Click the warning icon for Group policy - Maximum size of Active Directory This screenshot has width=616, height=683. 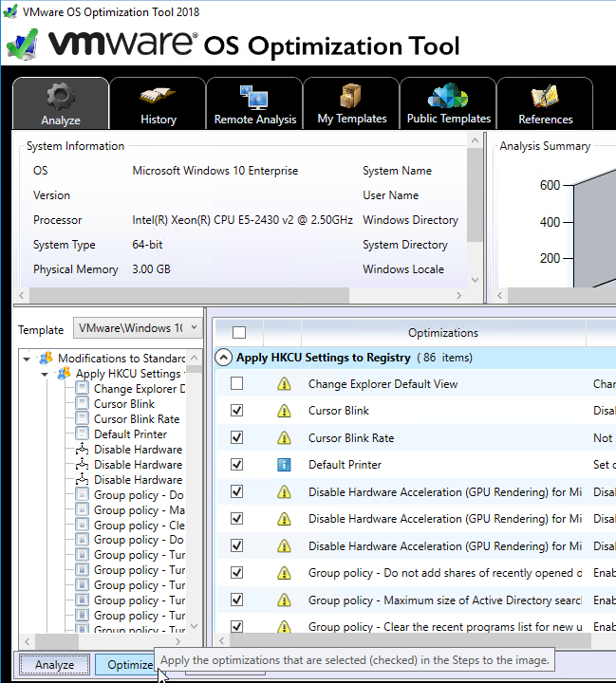[284, 600]
